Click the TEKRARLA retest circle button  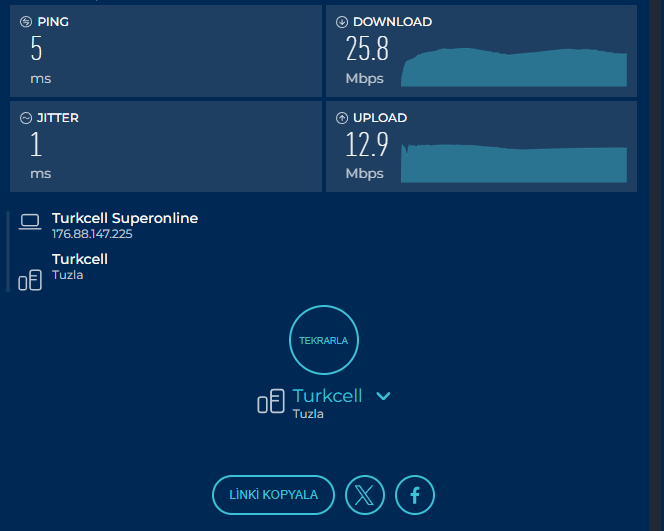324,340
